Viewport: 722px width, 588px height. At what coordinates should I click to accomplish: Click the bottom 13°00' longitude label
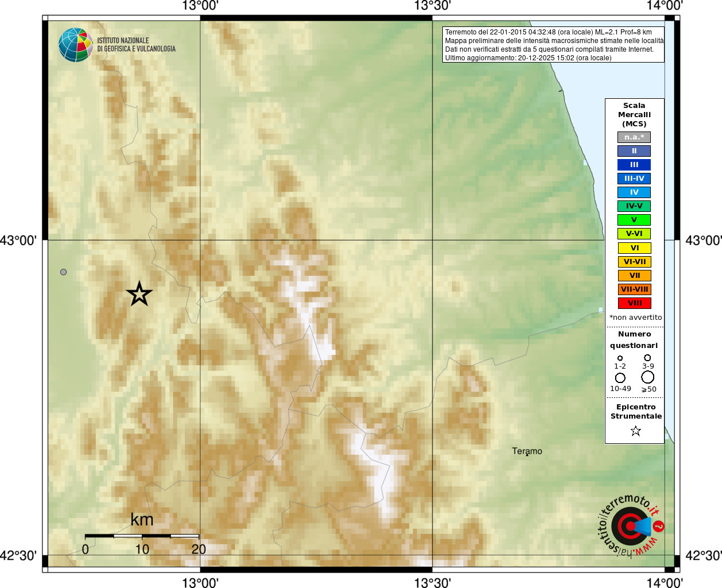coord(200,582)
